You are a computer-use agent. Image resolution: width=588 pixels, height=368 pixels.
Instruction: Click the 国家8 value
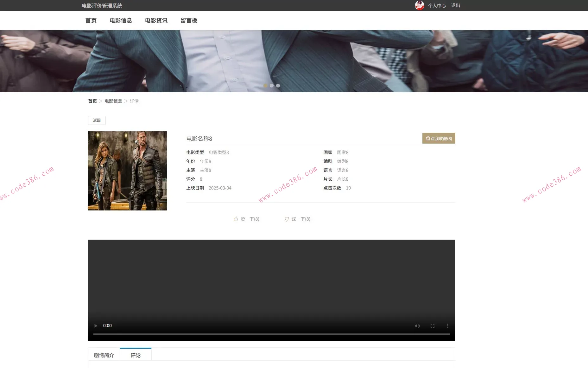tap(343, 152)
